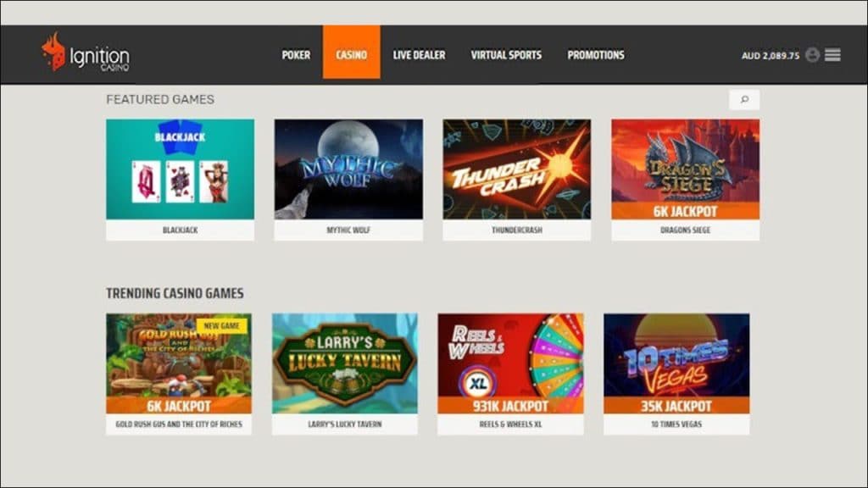The image size is (868, 488).
Task: Click the Reels & Wheels XL title label
Action: point(510,424)
